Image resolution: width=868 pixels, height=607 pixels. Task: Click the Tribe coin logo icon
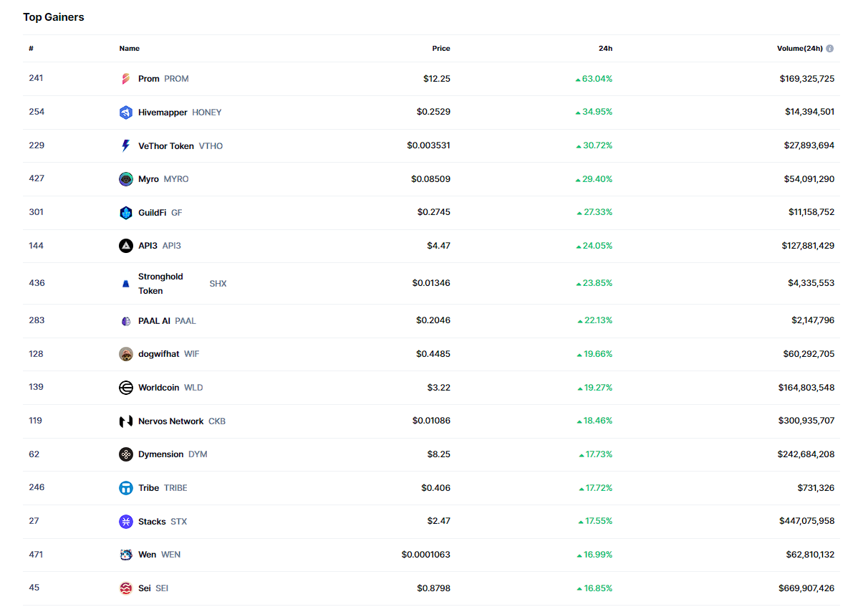(x=126, y=488)
